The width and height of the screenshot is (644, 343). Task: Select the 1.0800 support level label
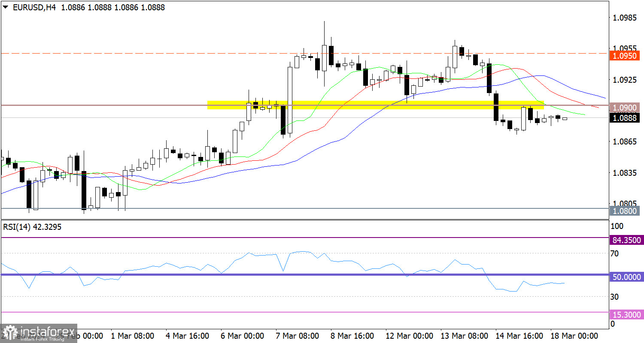click(x=626, y=211)
